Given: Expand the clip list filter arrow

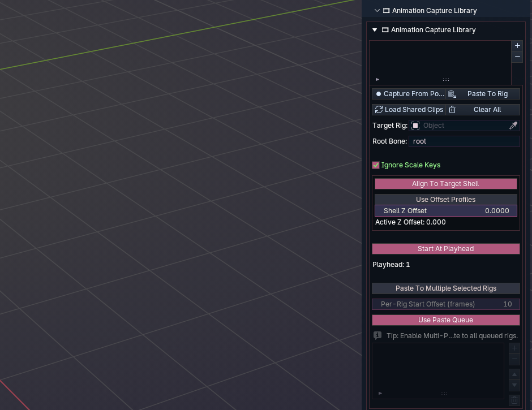Looking at the screenshot, I should 377,79.
